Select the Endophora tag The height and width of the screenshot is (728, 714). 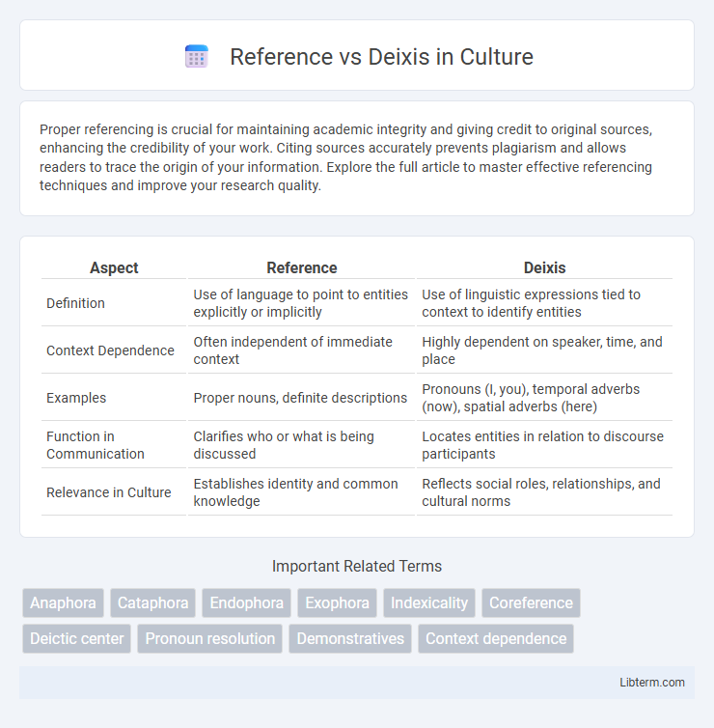(x=246, y=602)
